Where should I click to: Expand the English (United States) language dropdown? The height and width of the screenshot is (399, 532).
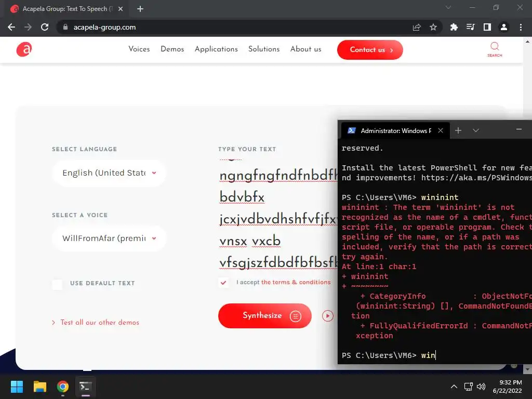click(109, 173)
